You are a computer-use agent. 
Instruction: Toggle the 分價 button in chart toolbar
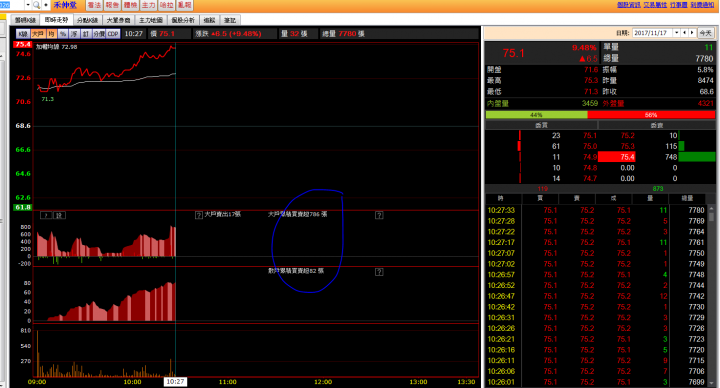99,34
